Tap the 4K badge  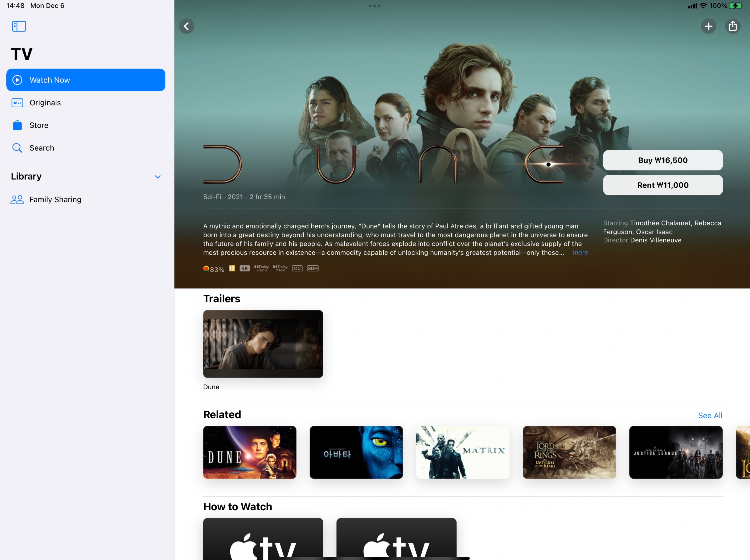[244, 268]
